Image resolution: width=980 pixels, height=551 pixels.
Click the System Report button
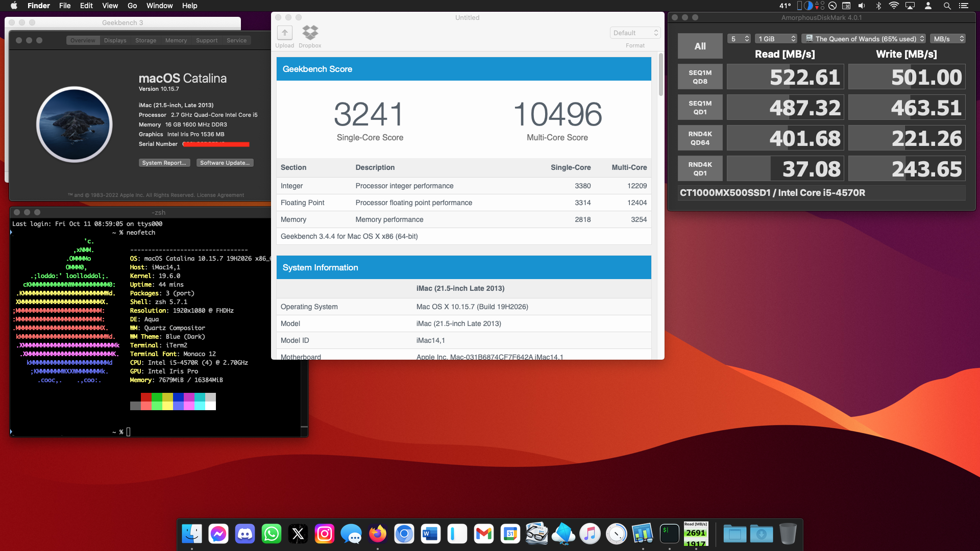point(164,163)
